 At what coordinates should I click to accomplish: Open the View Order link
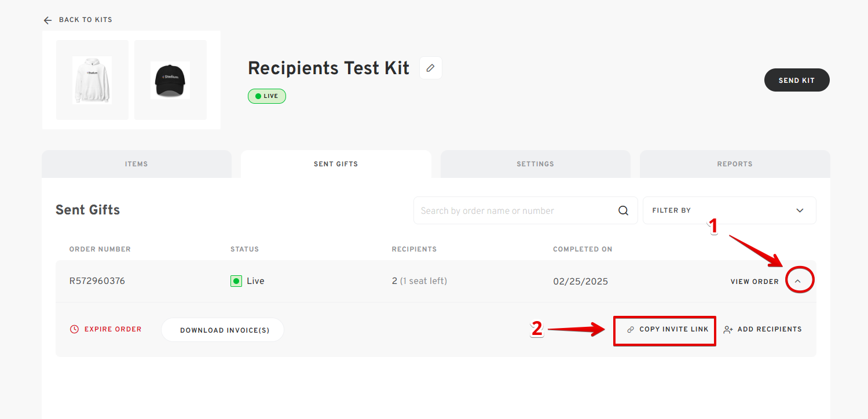pos(755,282)
